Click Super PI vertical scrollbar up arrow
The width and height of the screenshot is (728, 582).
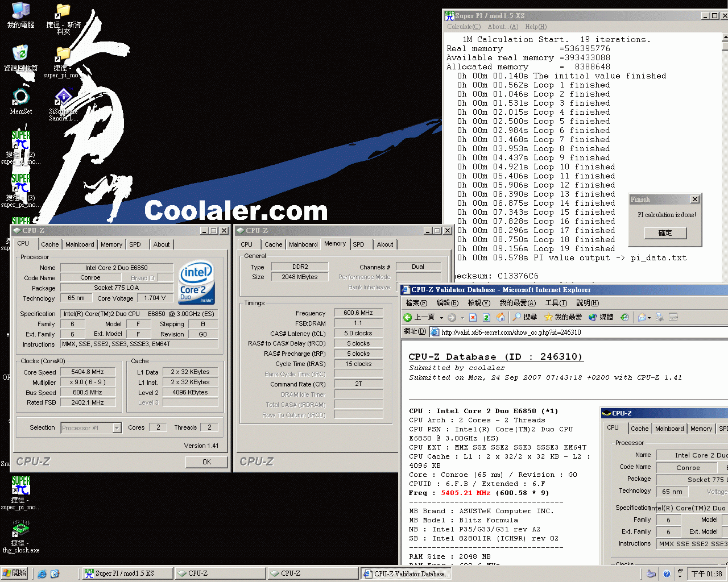[725, 38]
